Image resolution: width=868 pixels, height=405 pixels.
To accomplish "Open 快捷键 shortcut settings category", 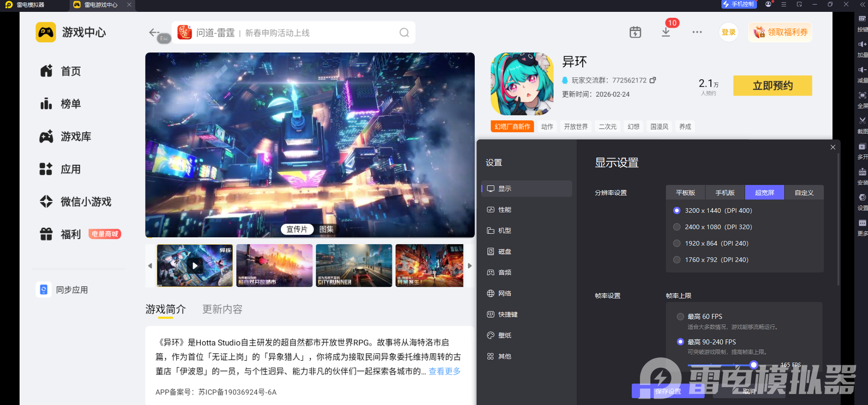I will tap(527, 314).
